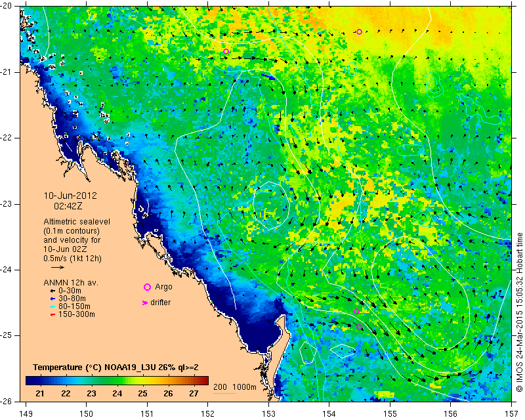Click the '0-30m' depth label
This screenshot has height=420, width=525.
tap(70, 291)
